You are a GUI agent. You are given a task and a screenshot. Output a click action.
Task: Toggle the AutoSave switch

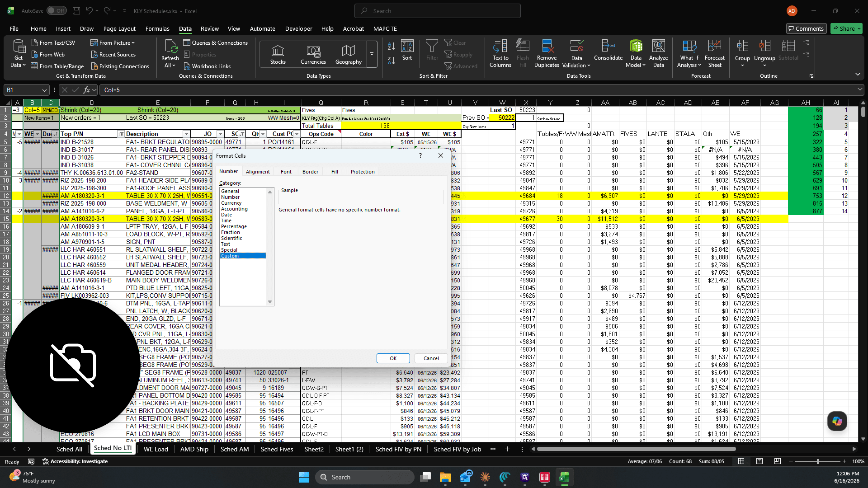click(57, 11)
